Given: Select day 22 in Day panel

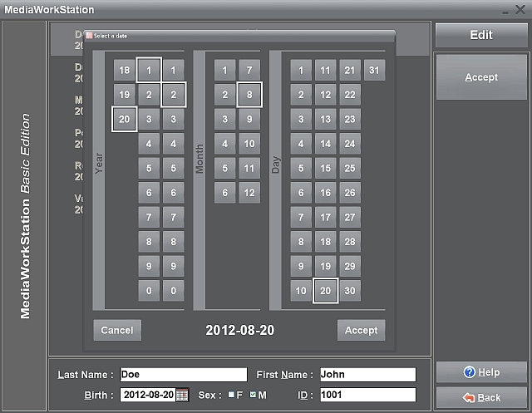Looking at the screenshot, I should point(350,95).
